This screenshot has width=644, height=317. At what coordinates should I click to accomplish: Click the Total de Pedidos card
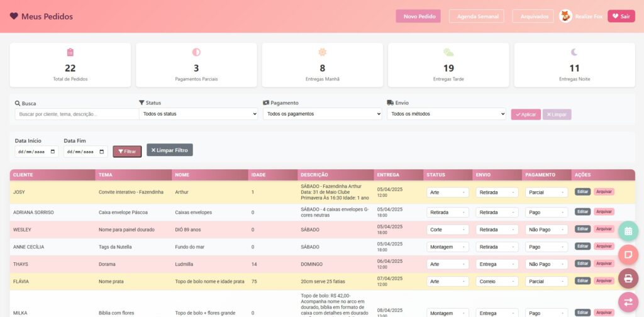pos(70,65)
